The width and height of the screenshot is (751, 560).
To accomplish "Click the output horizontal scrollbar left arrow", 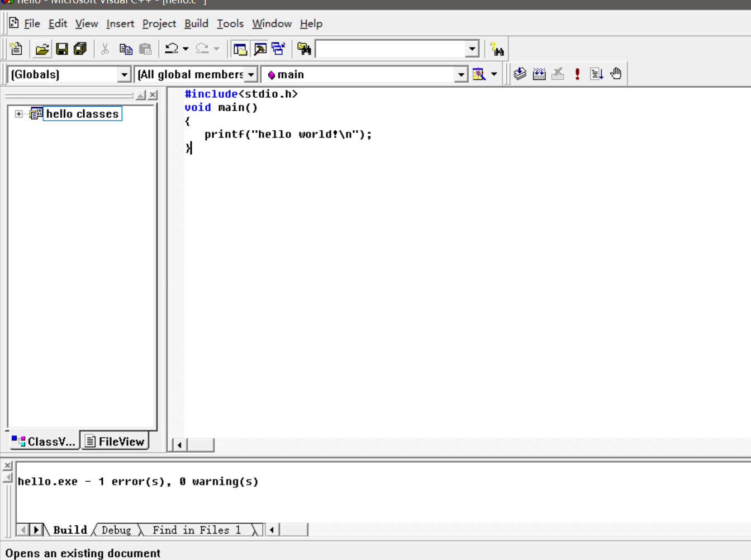I will click(273, 529).
